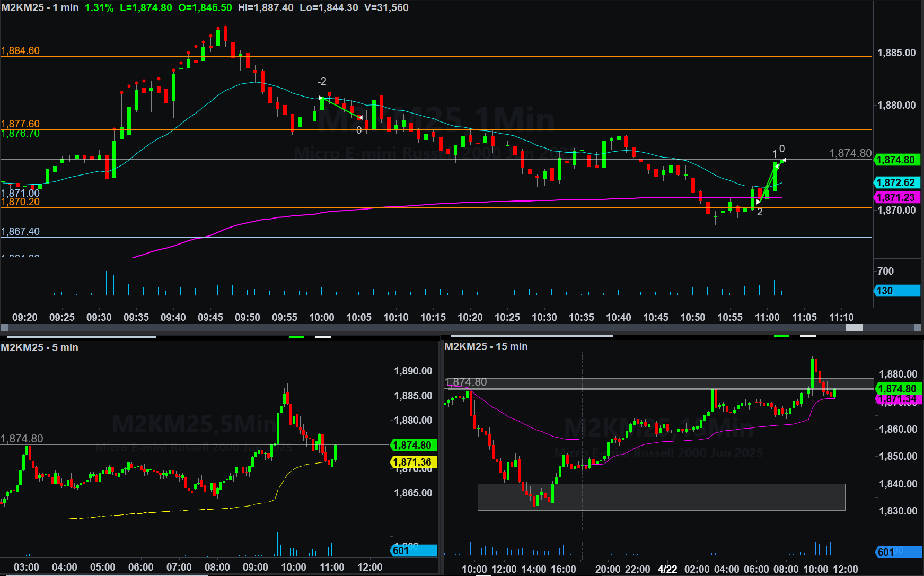Click the blue 130 volume tag on 1 min chart

point(896,291)
